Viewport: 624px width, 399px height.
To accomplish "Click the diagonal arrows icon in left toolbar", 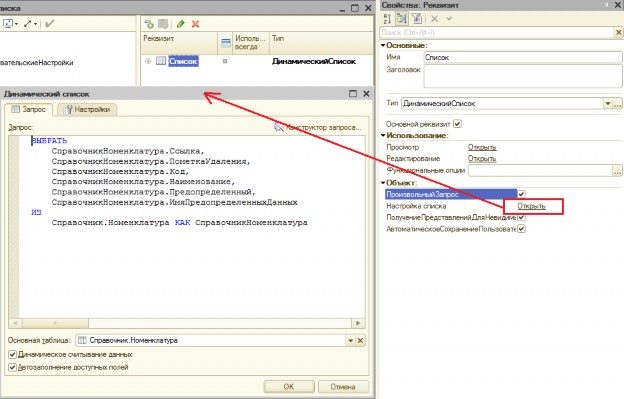I will coord(27,24).
